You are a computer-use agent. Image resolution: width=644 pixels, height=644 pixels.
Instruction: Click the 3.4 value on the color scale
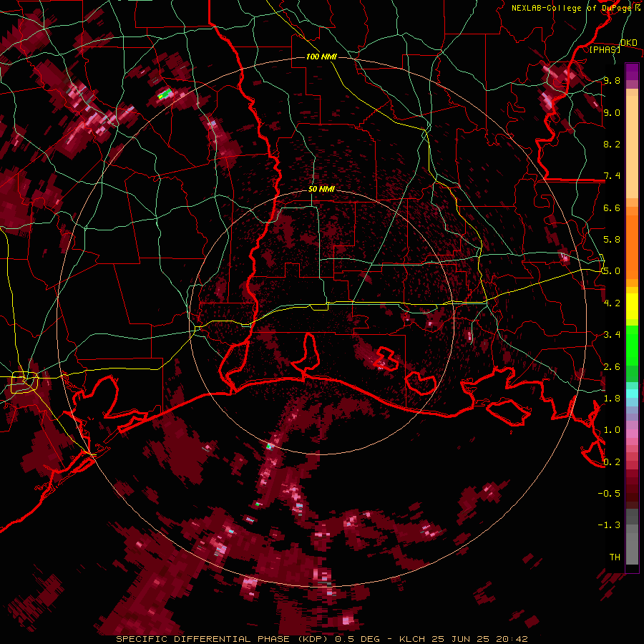pos(612,335)
